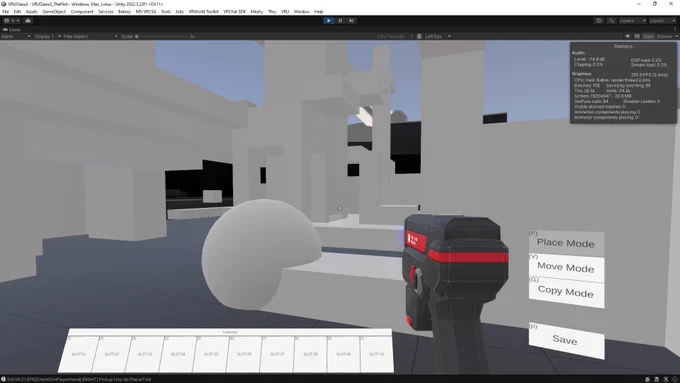Click the search magnifier icon in toolbar
680x383 pixels.
coord(611,20)
